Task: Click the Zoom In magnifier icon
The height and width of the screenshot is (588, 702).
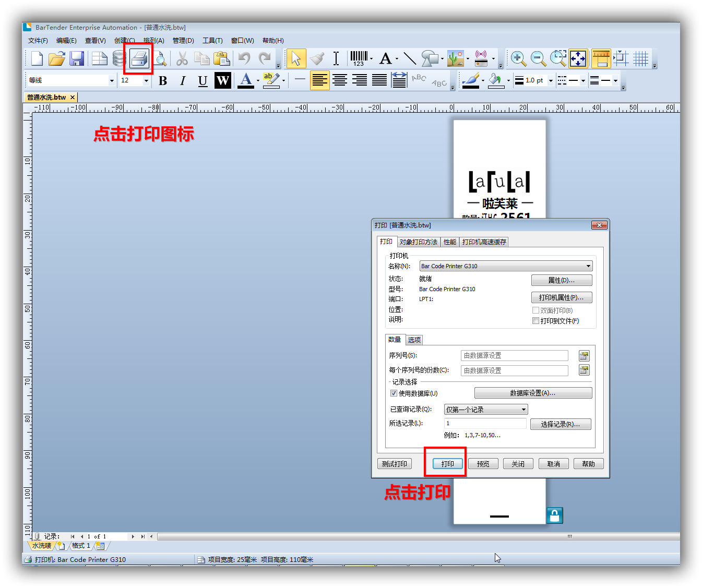Action: (518, 58)
